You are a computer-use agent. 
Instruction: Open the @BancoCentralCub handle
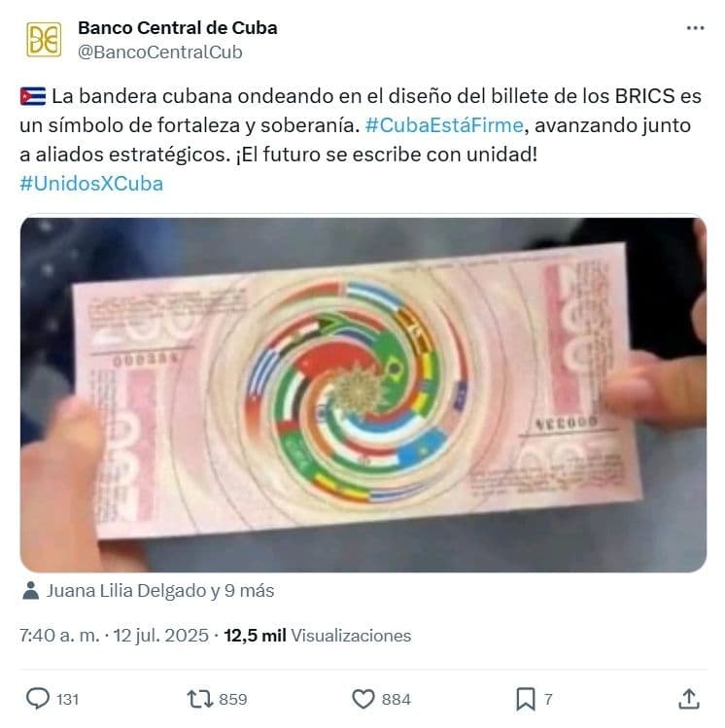(x=159, y=52)
